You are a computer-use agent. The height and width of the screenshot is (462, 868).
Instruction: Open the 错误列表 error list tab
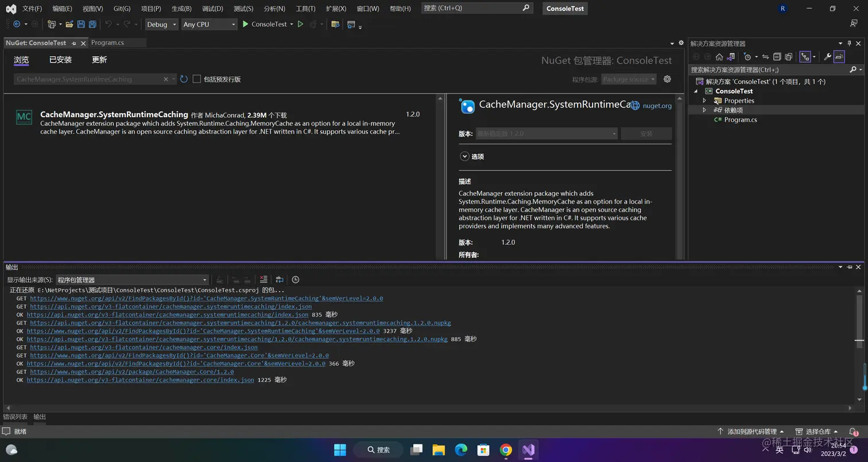pos(15,417)
